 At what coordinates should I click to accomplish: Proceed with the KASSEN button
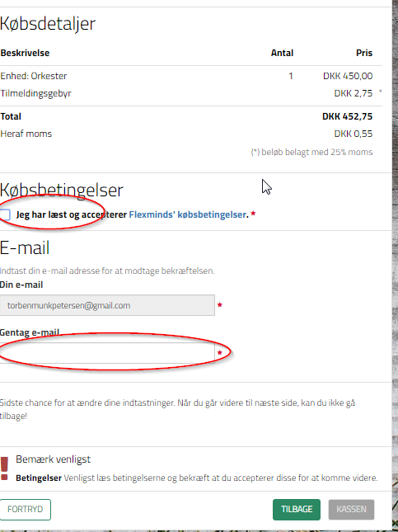[x=351, y=509]
